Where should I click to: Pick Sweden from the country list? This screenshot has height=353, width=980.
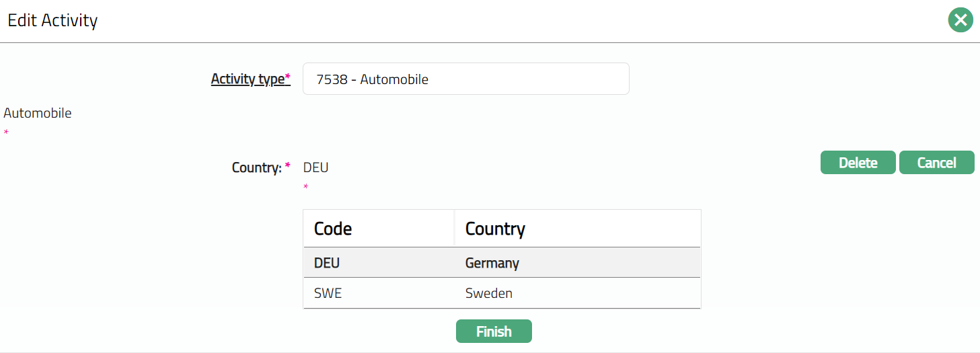pyautogui.click(x=489, y=293)
